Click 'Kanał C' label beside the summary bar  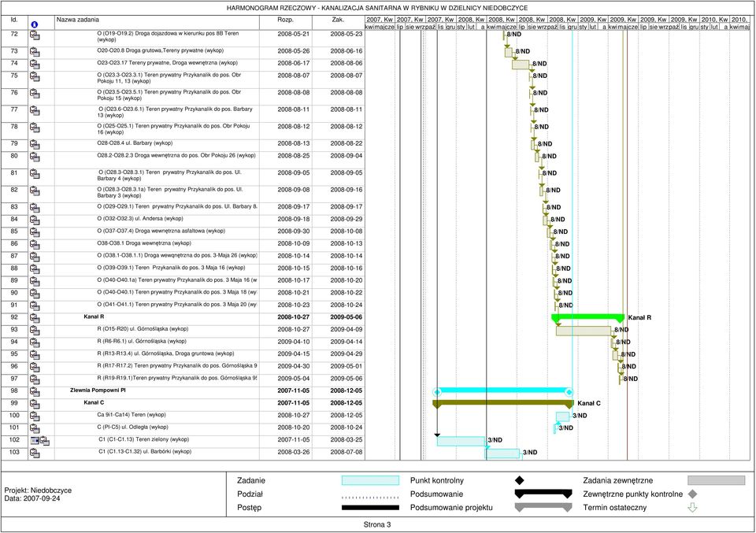[x=589, y=403]
